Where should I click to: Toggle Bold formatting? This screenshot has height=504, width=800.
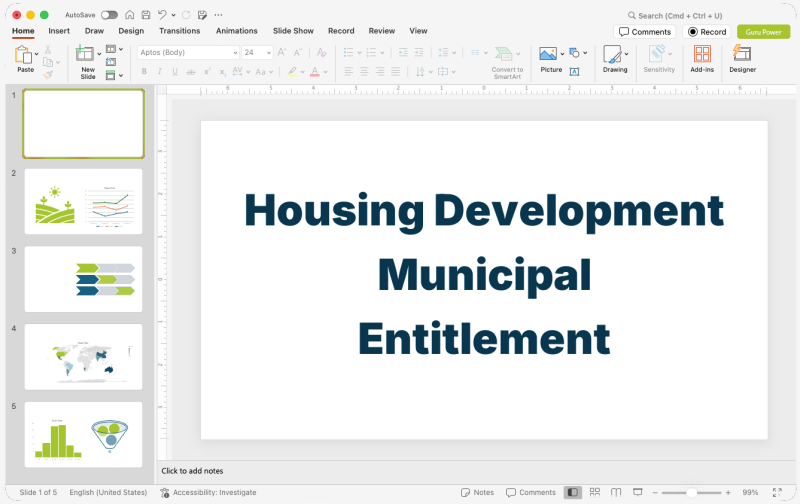point(144,72)
